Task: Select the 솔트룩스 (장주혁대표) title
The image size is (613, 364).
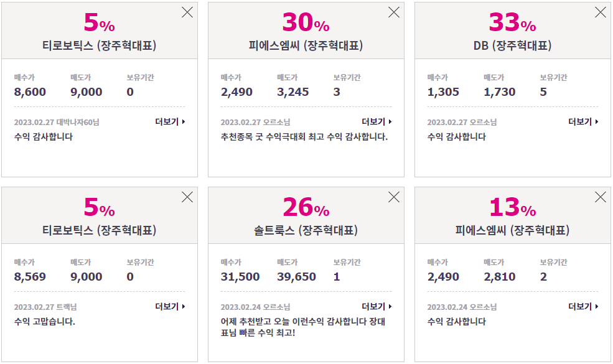Action: pos(306,230)
